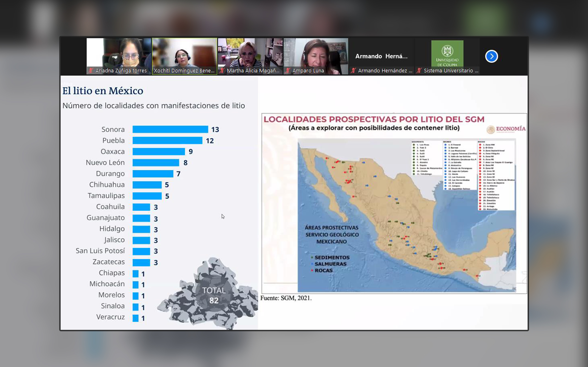The width and height of the screenshot is (588, 367).
Task: Click the 'El litio en México' heading
Action: coord(103,91)
